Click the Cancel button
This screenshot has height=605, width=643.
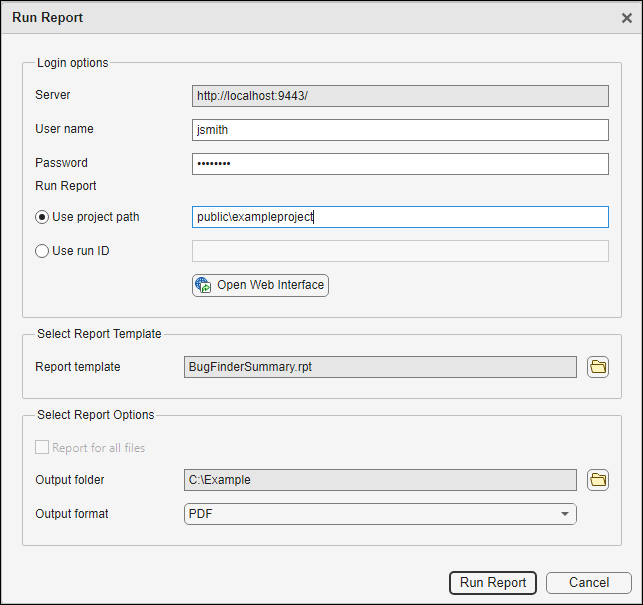coord(589,583)
